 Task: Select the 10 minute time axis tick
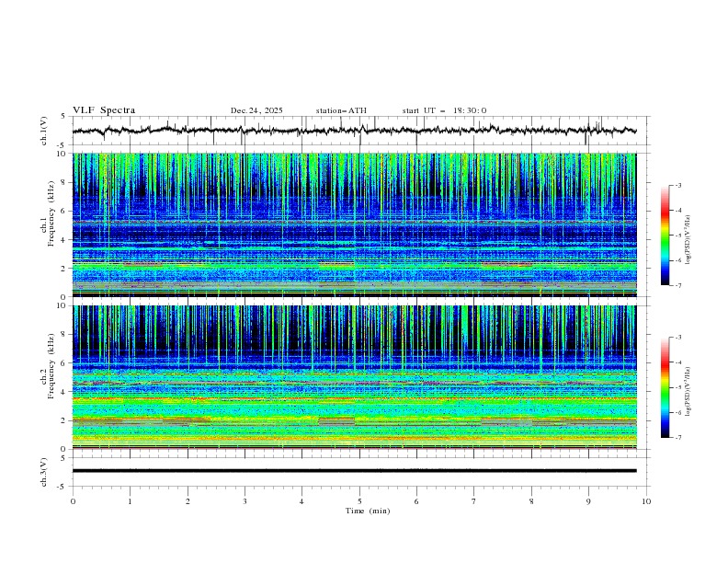[x=646, y=501]
